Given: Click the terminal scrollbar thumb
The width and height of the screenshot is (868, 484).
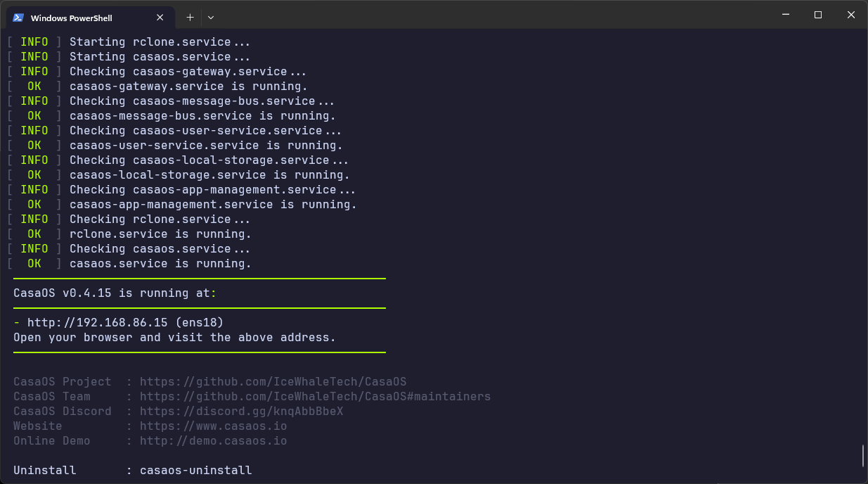Looking at the screenshot, I should coord(863,456).
